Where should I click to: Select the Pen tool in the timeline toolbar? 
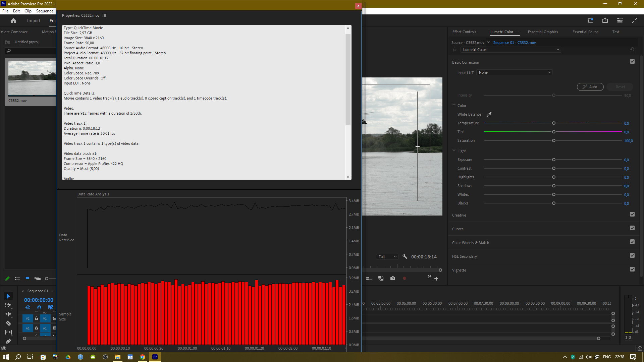(8, 341)
